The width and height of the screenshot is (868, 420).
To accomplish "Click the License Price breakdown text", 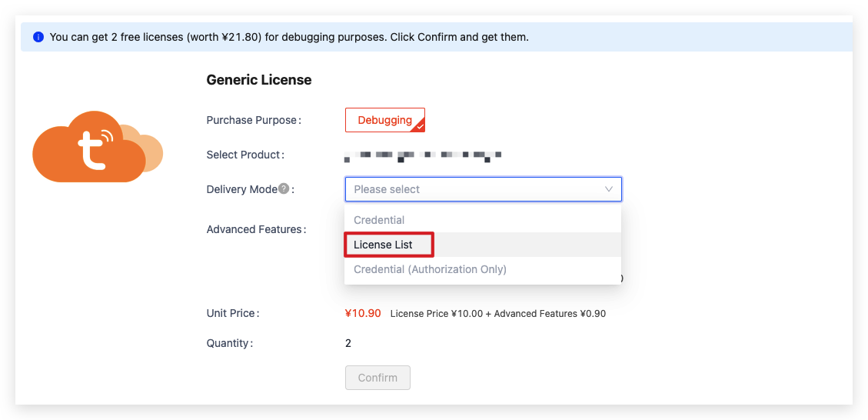I will [497, 314].
